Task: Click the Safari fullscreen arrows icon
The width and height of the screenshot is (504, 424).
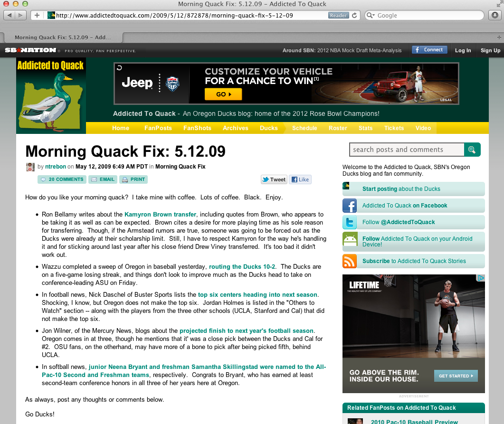Action: (x=499, y=4)
